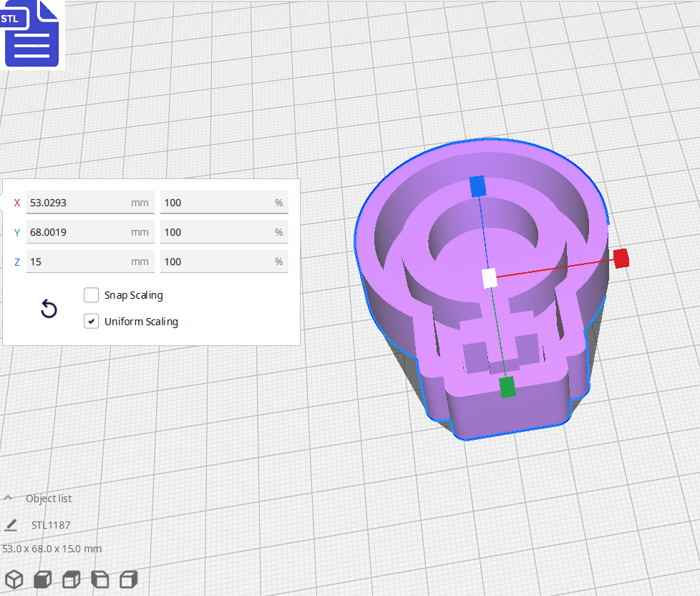Screen dimensions: 700x596
Task: Click the STL file logo image
Action: pyautogui.click(x=32, y=34)
